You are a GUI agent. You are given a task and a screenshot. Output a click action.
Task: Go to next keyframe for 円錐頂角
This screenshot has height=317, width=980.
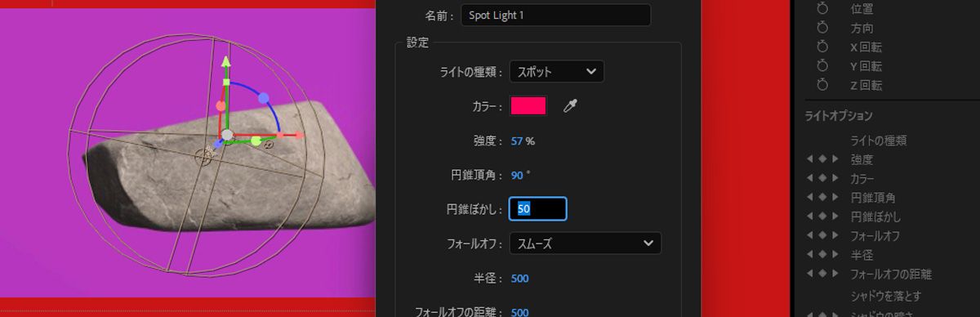(x=835, y=197)
